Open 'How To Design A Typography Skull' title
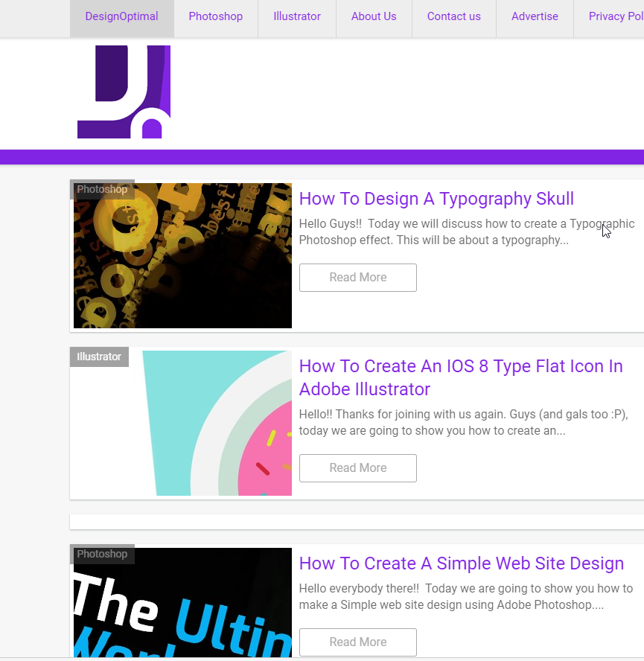 [436, 199]
